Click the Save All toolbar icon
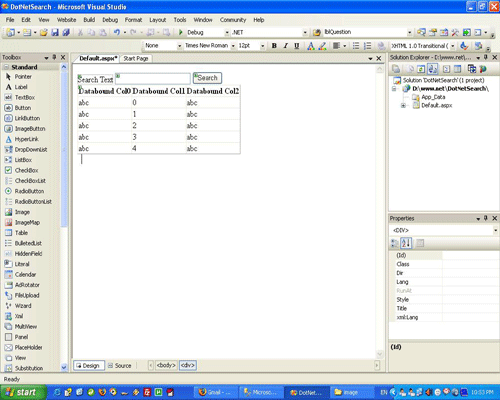The image size is (500, 400). [66, 32]
